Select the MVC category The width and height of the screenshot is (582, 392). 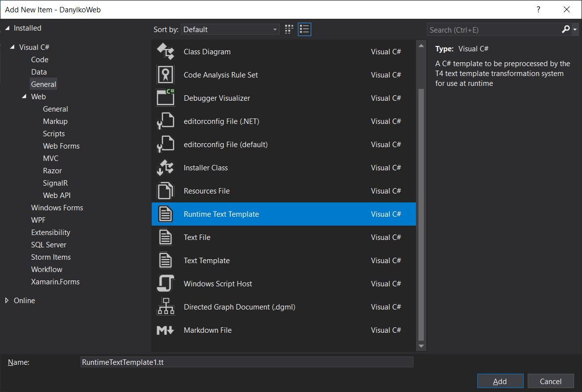(x=50, y=158)
